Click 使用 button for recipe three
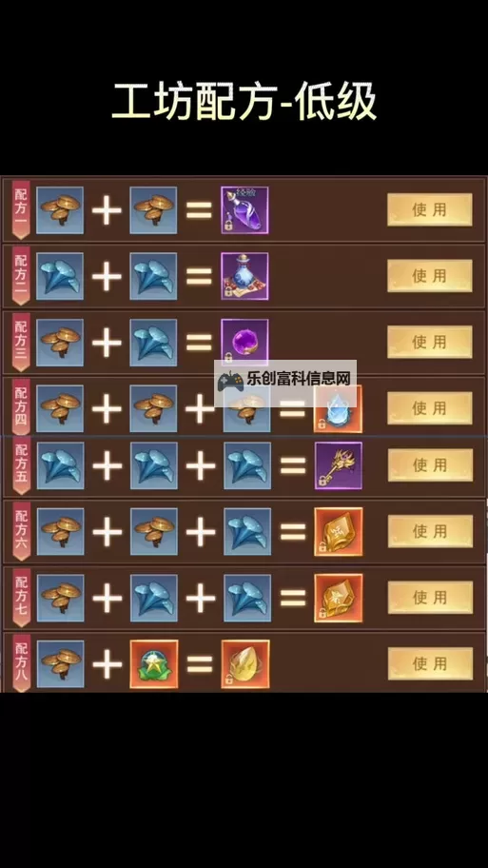The width and height of the screenshot is (488, 868). point(429,342)
